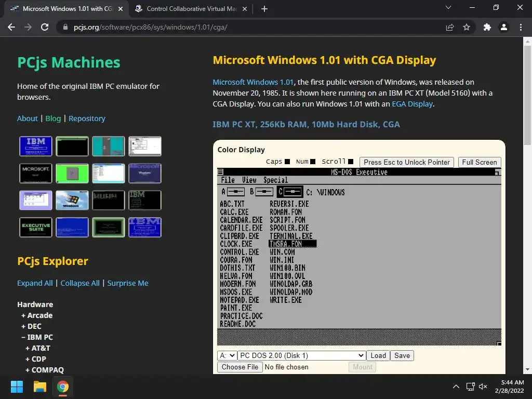Open the MICROSOFT black thumbnail

point(36,173)
